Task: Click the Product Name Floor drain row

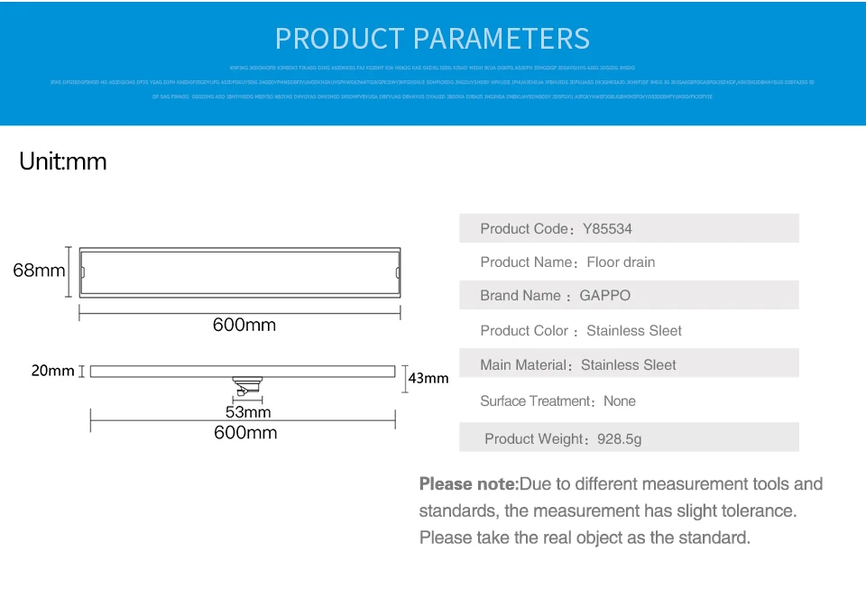Action: 629,262
